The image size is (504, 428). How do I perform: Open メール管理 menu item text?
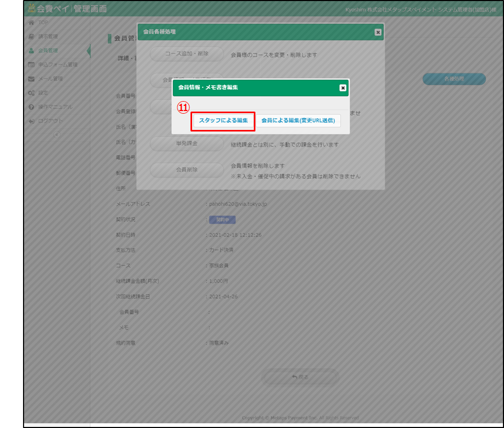coord(50,79)
